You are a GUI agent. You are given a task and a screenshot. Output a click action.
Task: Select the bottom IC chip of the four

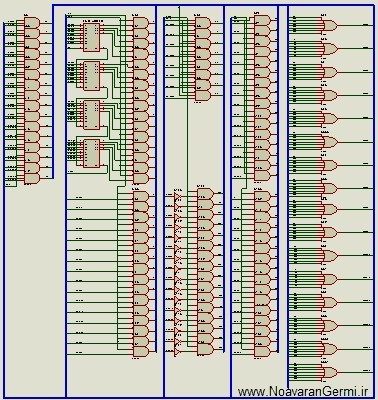tap(91, 153)
